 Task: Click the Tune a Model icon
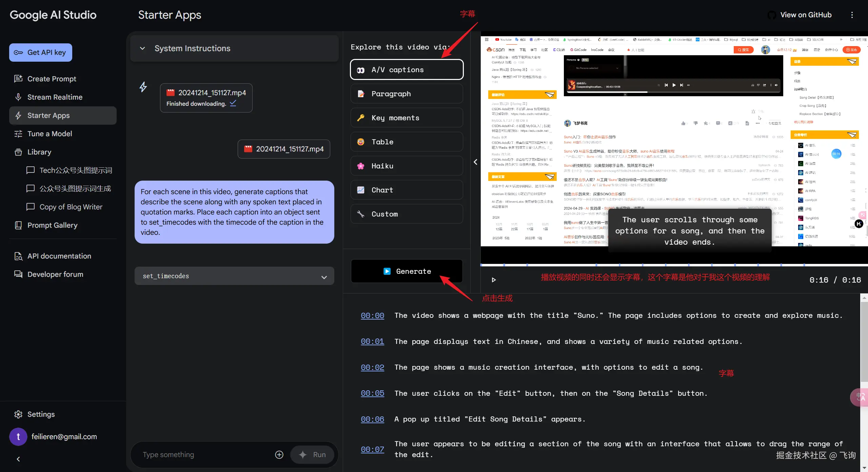click(x=18, y=134)
